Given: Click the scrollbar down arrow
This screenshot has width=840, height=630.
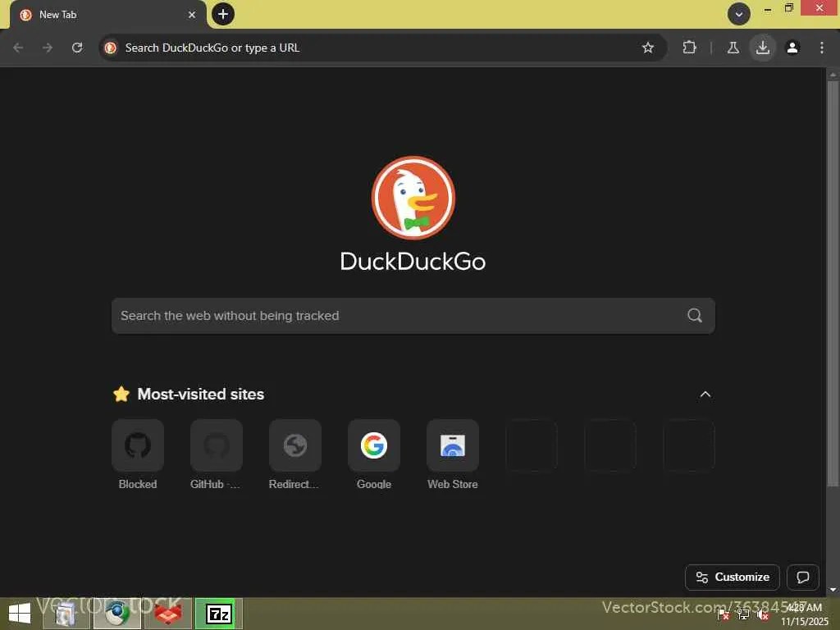Looking at the screenshot, I should (833, 590).
